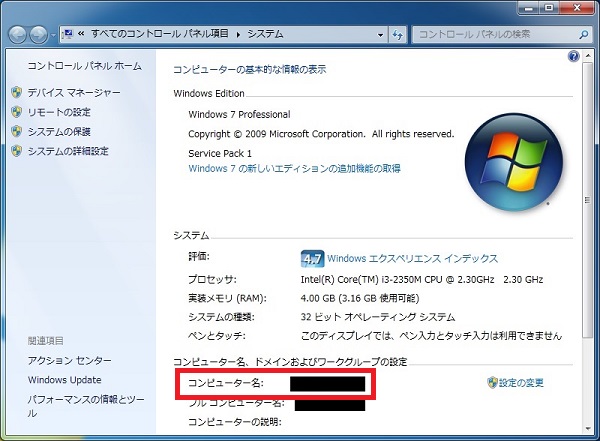
Task: Click the control panel icon in address bar
Action: coord(67,34)
